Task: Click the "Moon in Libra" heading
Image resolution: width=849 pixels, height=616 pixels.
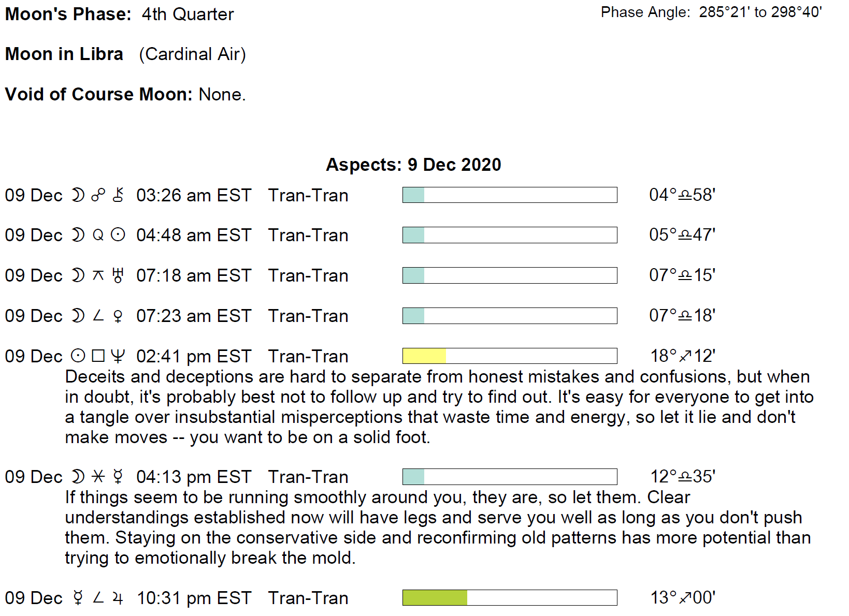Action: coord(64,54)
